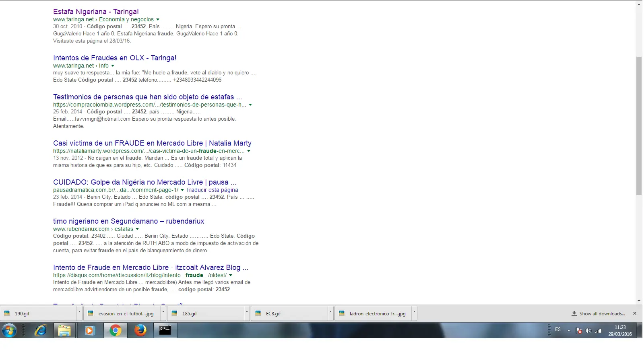Click the 190.gif download file icon
Viewport: 644px width, 362px height.
7,313
